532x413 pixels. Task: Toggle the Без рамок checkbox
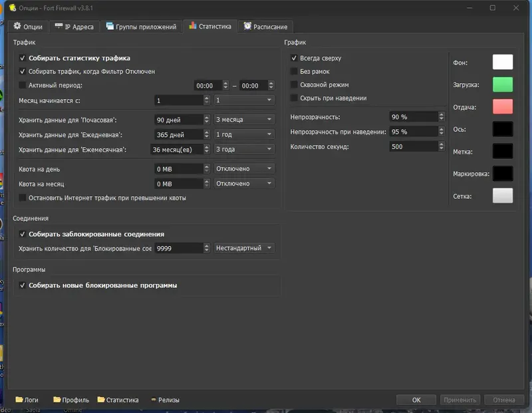[x=294, y=71]
